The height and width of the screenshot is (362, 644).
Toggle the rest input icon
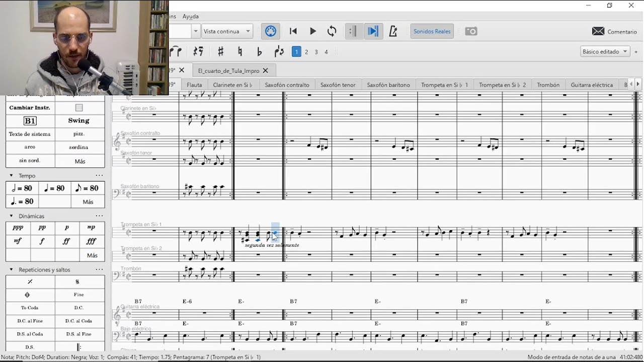coord(198,51)
